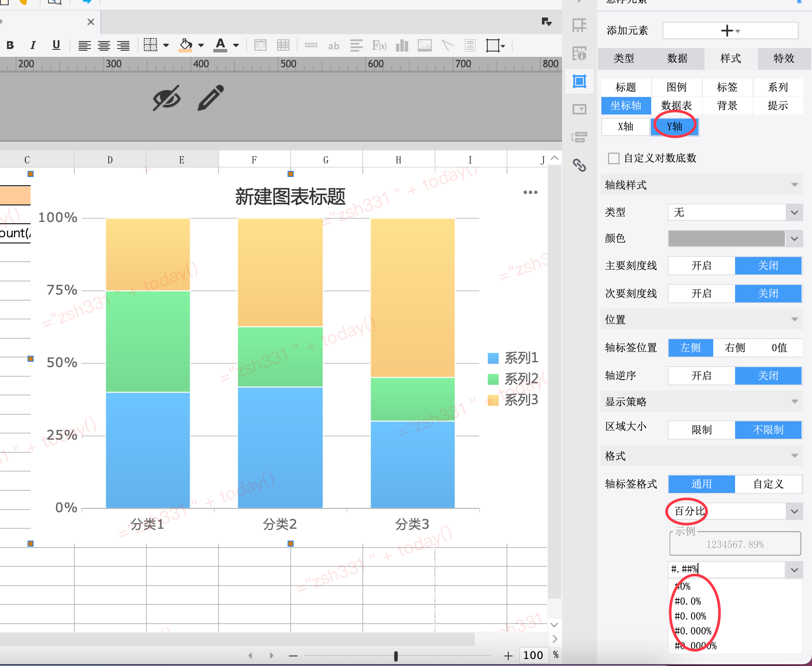812x666 pixels.
Task: Click the pencil edit icon
Action: point(211,97)
